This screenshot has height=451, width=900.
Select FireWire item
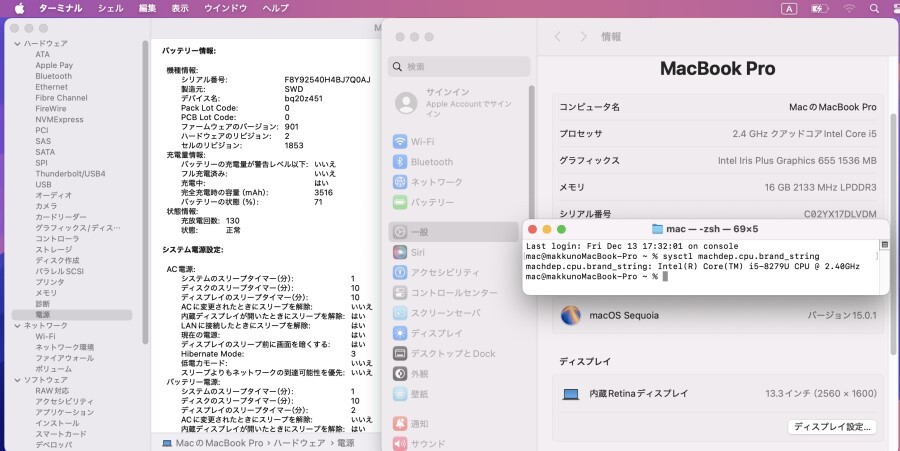point(51,108)
